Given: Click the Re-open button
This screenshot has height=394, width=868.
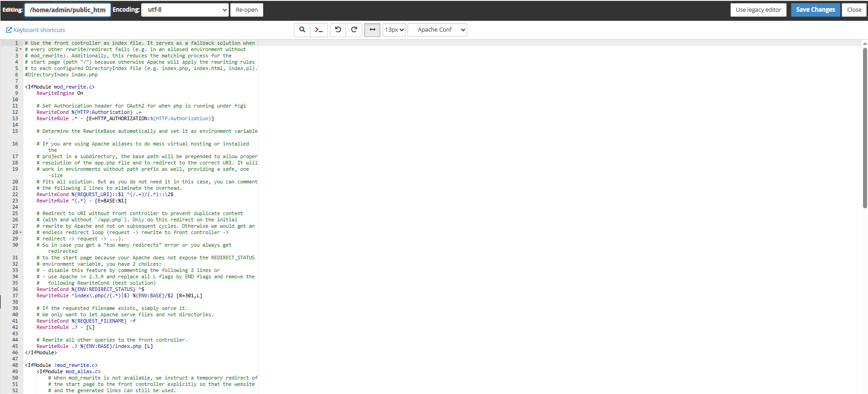Looking at the screenshot, I should coord(247,9).
